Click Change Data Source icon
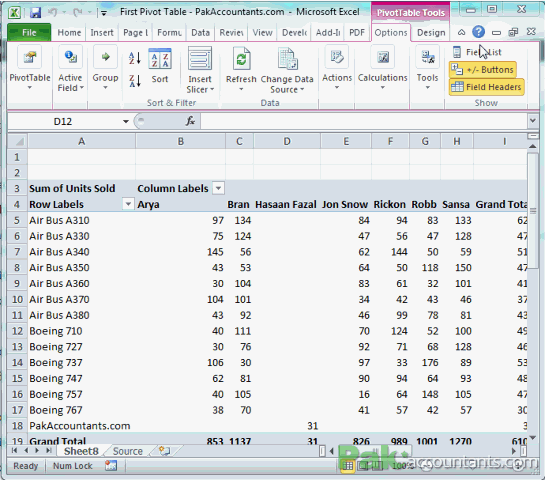This screenshot has width=545, height=480. (x=287, y=59)
